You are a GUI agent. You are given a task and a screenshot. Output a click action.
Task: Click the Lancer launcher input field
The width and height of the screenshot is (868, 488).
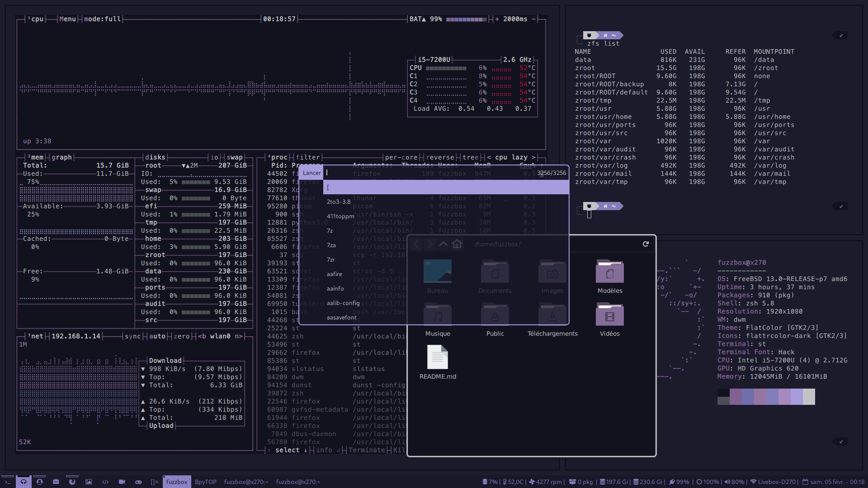point(429,173)
